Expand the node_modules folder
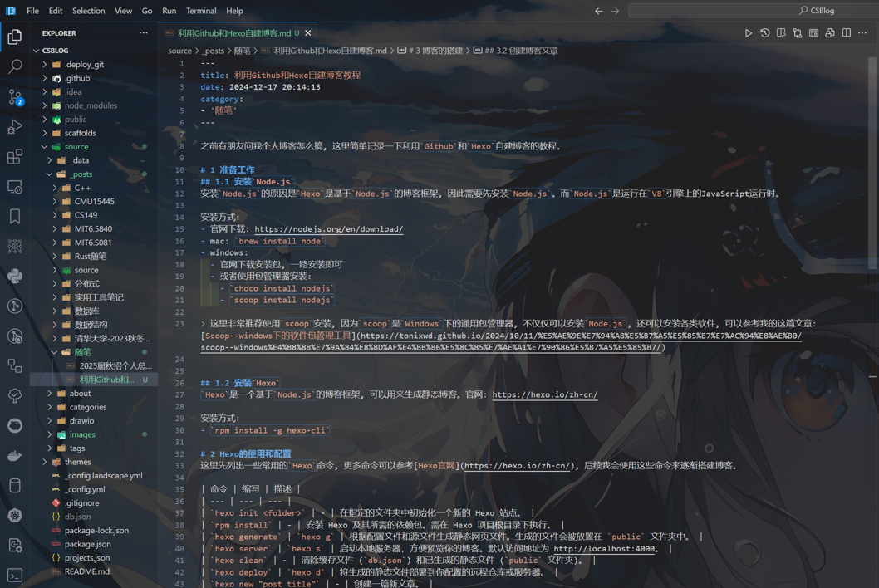The width and height of the screenshot is (879, 588). (x=44, y=105)
